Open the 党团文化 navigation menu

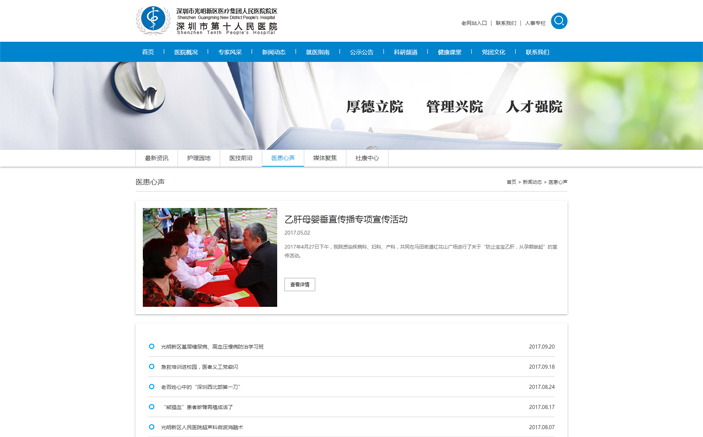[494, 52]
